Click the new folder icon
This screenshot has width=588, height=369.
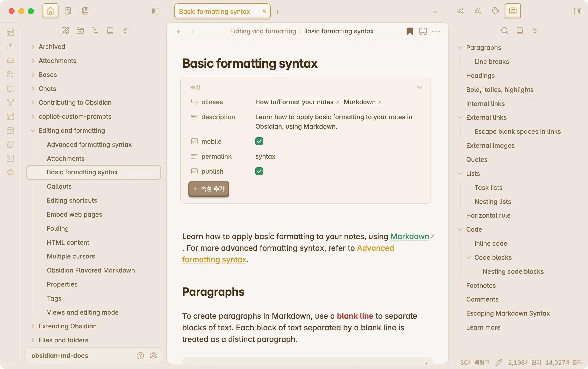pos(80,31)
